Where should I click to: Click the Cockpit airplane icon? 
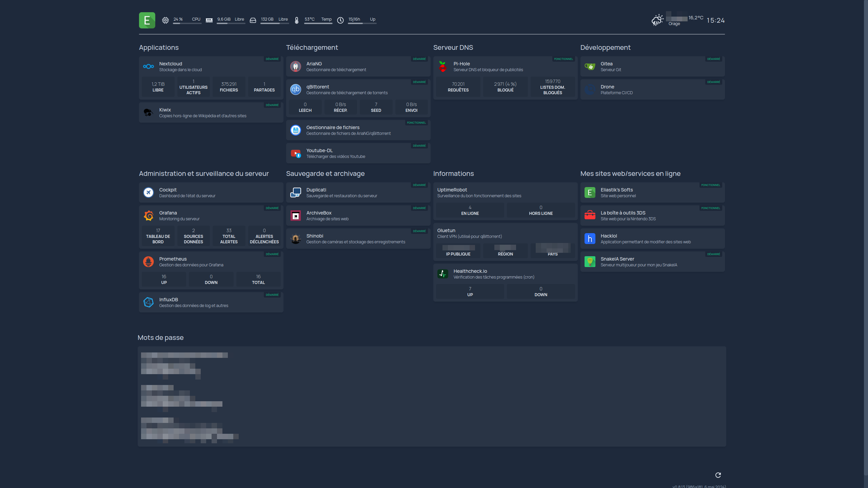coord(149,192)
